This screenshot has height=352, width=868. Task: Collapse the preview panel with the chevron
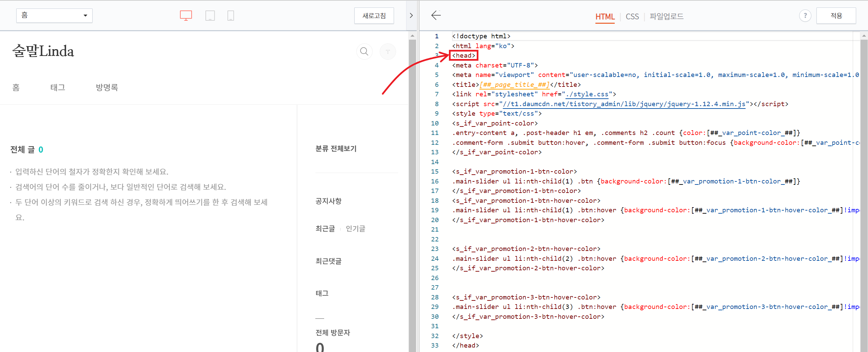[x=411, y=16]
